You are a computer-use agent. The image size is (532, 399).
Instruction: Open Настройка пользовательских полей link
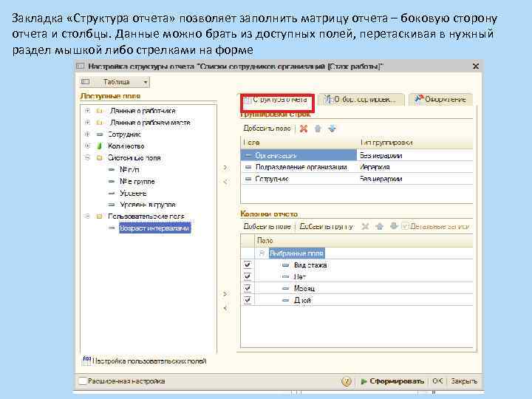(149, 361)
